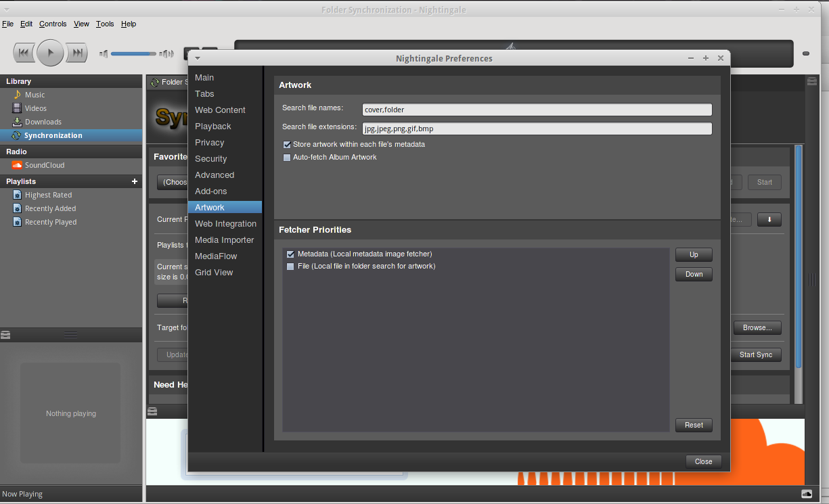This screenshot has width=829, height=504.
Task: Open the Downloads library node
Action: (43, 122)
